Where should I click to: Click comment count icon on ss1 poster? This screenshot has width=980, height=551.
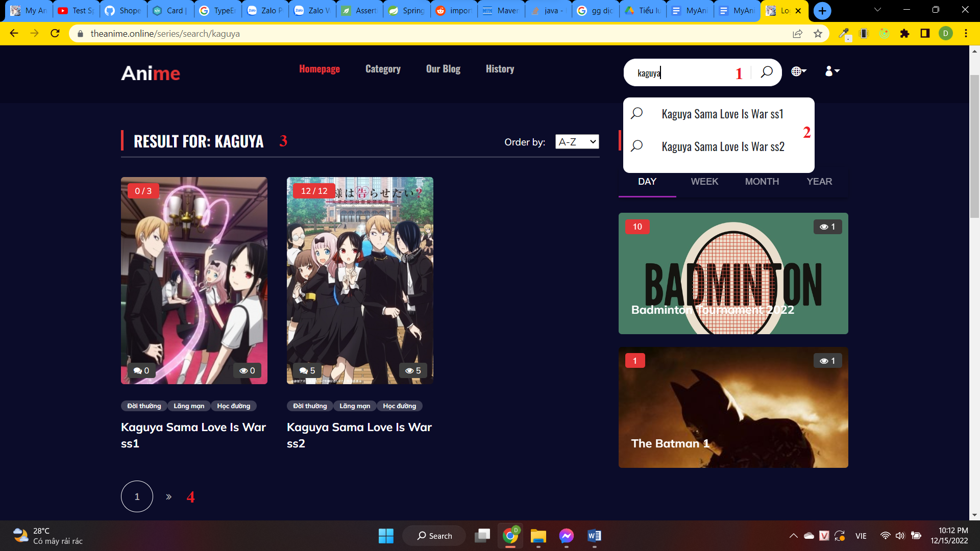tap(141, 371)
